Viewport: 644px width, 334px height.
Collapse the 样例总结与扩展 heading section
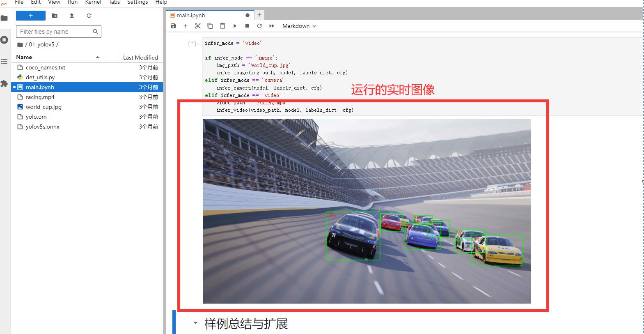195,323
